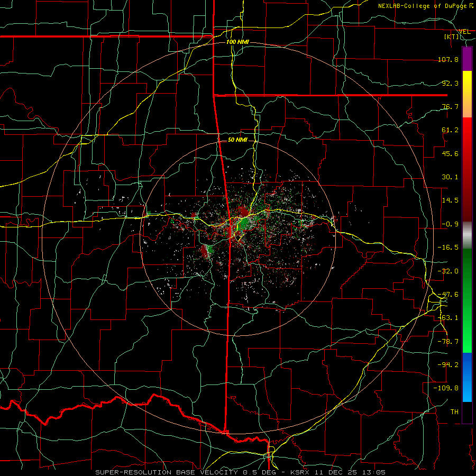476x476 pixels.
Task: Click the 92.3 velocity scale value
Action: tap(450, 83)
